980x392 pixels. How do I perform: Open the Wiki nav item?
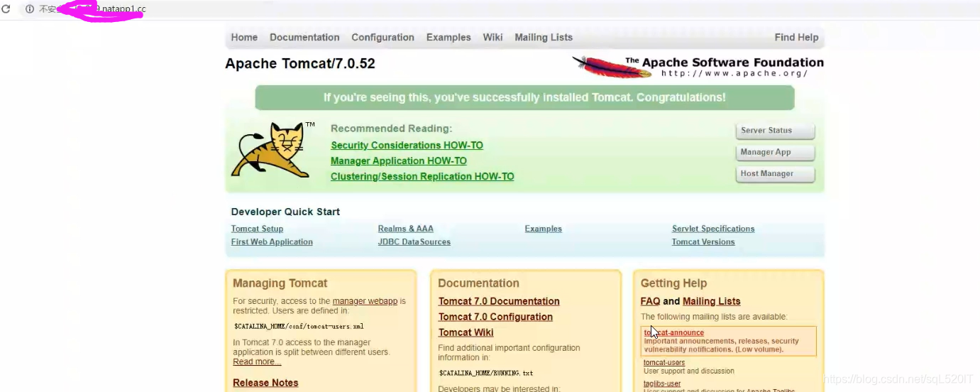pos(492,38)
